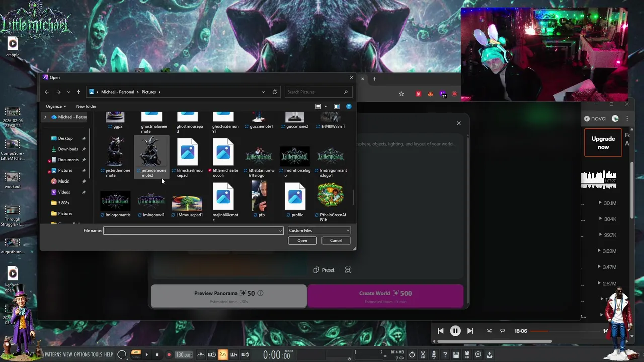Open FL Studio TOOLS menu

pyautogui.click(x=96, y=355)
